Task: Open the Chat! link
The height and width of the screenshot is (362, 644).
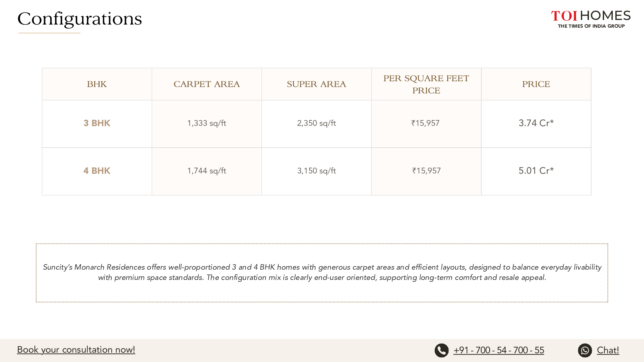Action: click(608, 350)
